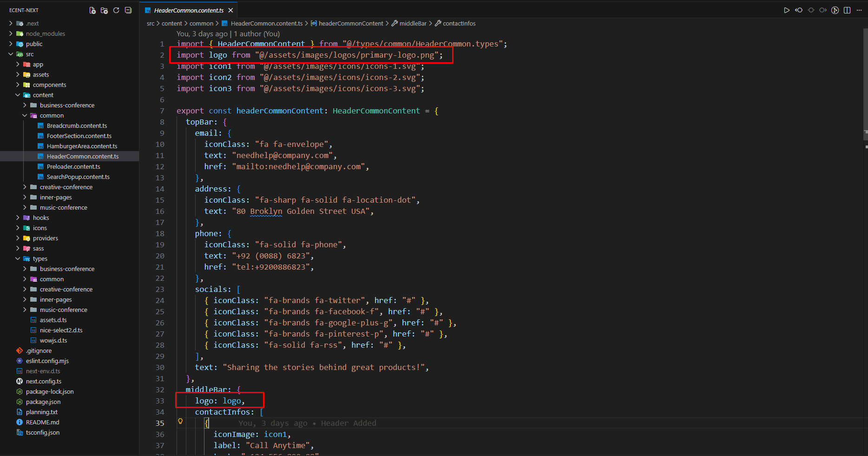The width and height of the screenshot is (868, 456).
Task: Expand the creative-conference folder under content
Action: [x=66, y=187]
